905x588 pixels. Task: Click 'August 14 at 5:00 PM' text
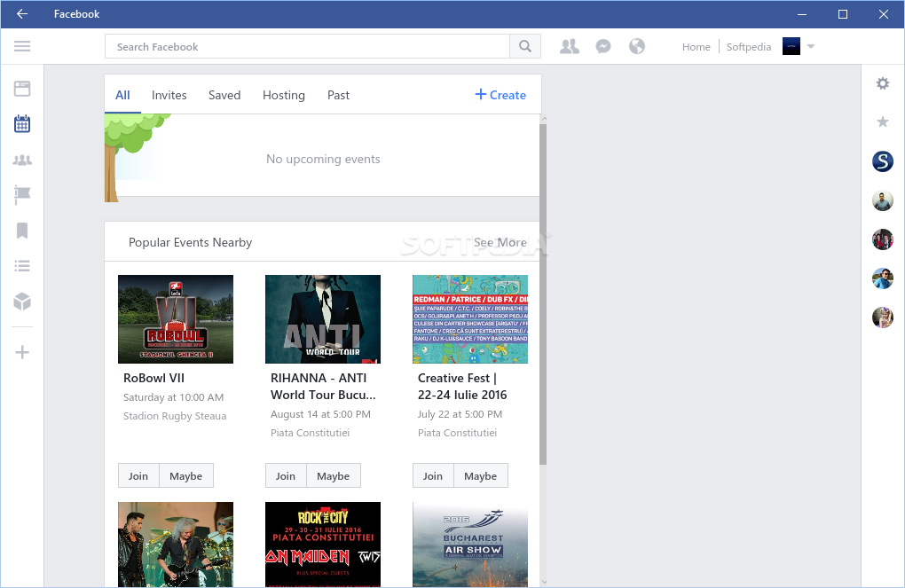320,414
